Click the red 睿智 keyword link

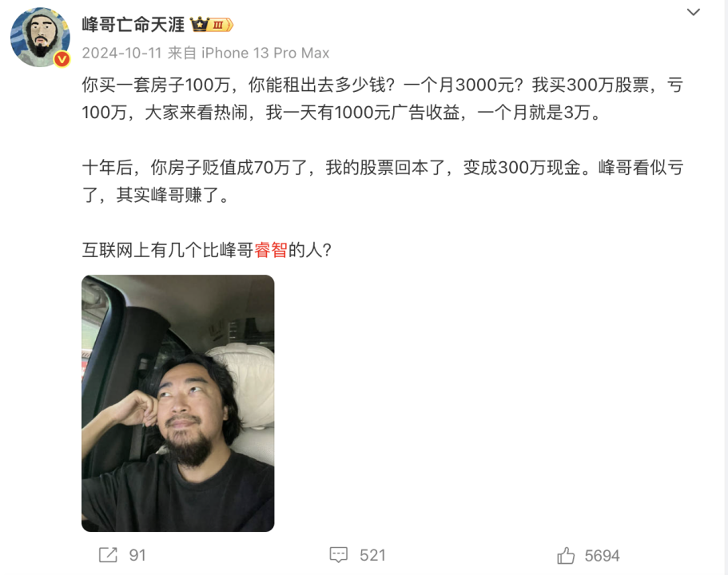tap(271, 250)
